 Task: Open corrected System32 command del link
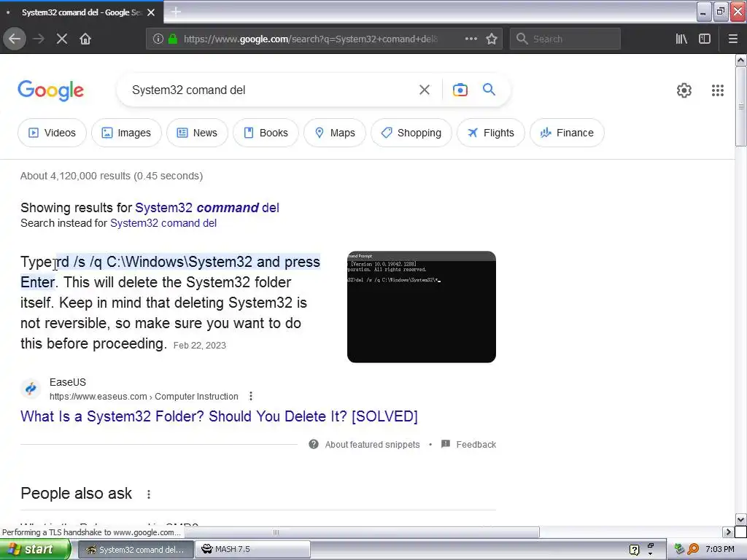click(x=207, y=208)
